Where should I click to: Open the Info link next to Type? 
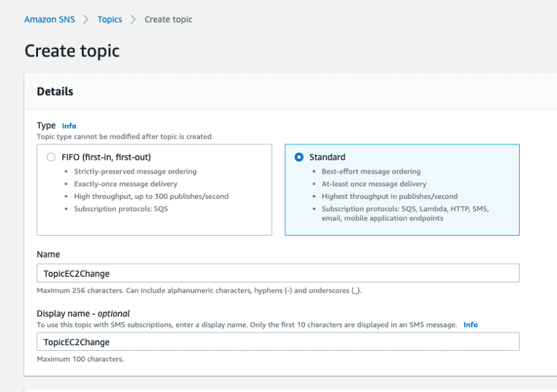(69, 126)
